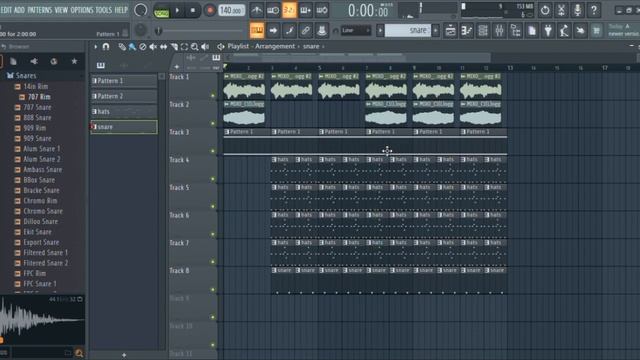
Task: Toggle the recording countdown button
Action: (289, 10)
